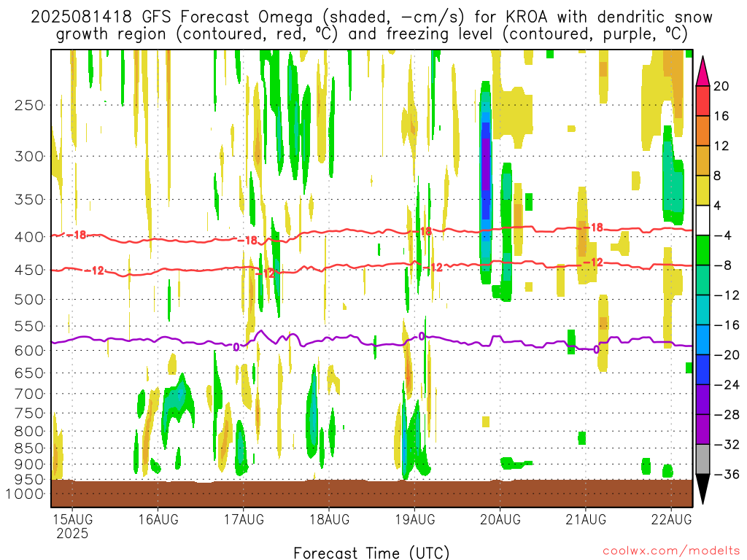Click the gray color bar segment between -32 and -36

pos(703,459)
